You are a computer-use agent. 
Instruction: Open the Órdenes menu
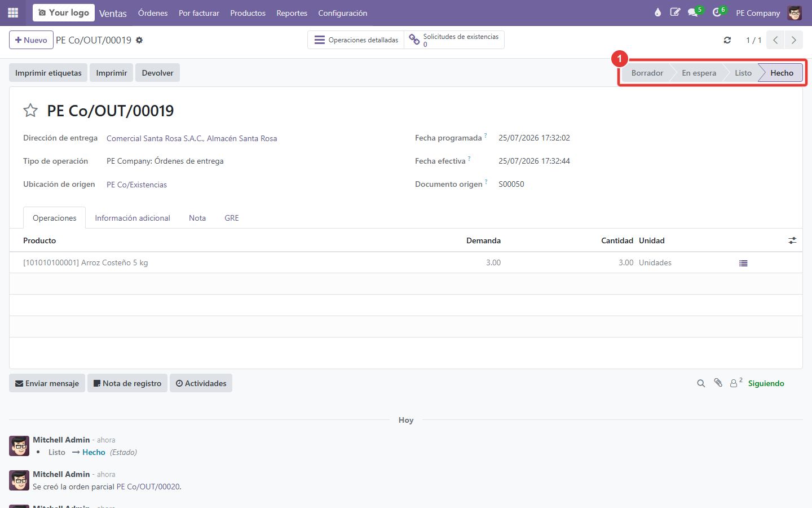(153, 13)
